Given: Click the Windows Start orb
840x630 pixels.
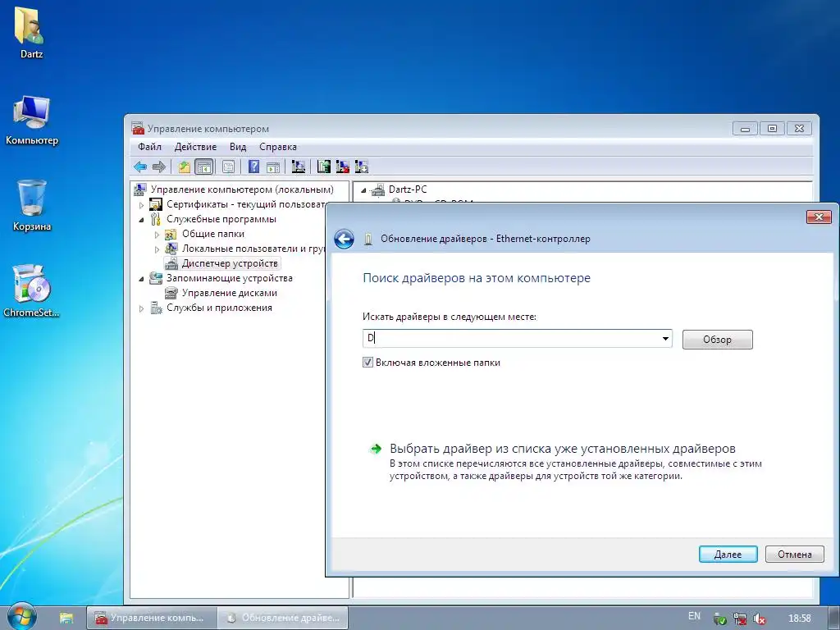Looking at the screenshot, I should coord(21,617).
